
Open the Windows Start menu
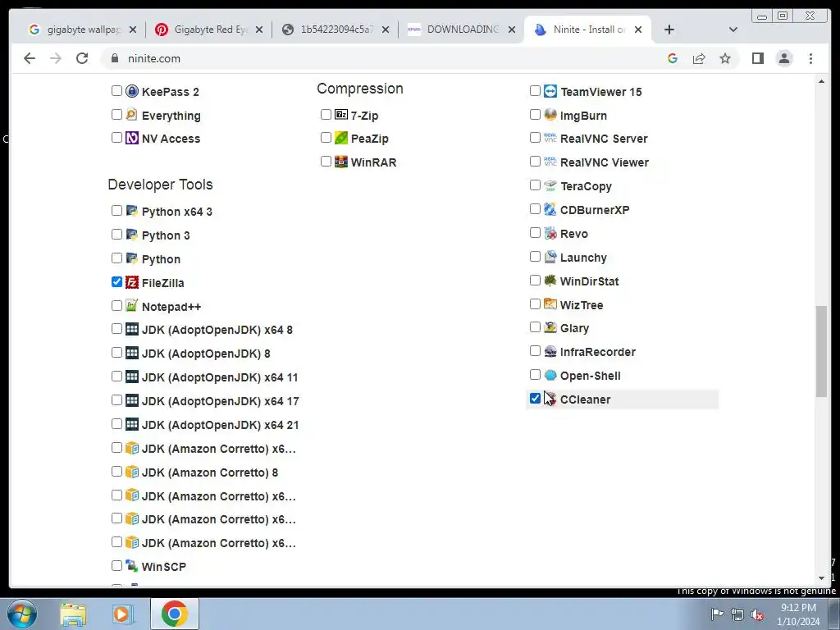[x=21, y=614]
